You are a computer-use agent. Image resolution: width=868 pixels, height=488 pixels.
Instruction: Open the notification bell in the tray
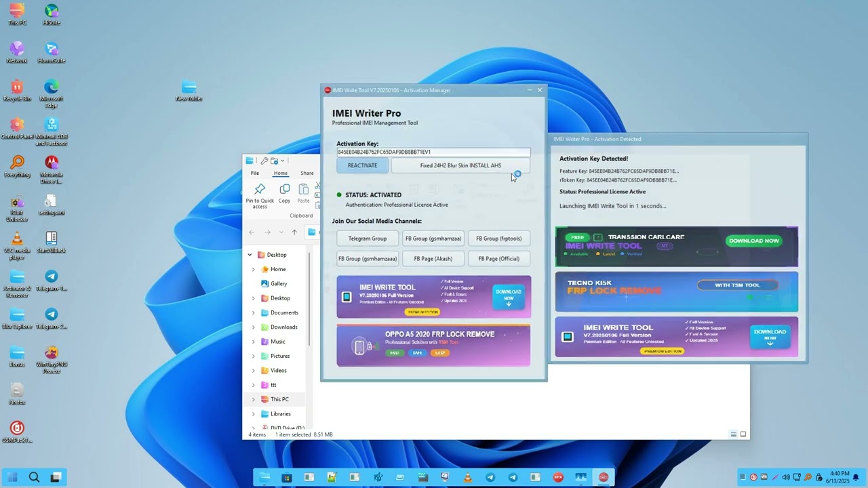856,477
